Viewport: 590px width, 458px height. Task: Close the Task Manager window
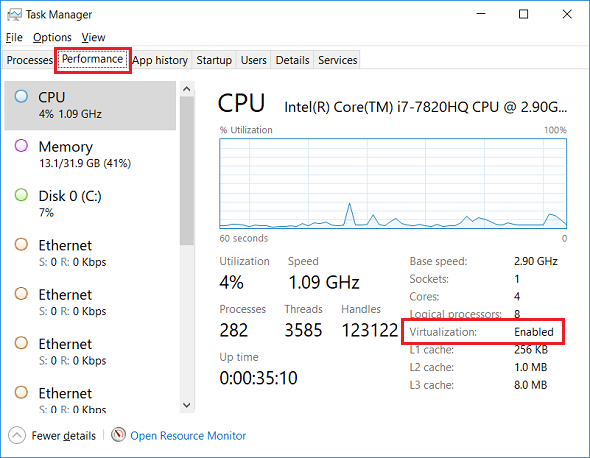coord(567,14)
